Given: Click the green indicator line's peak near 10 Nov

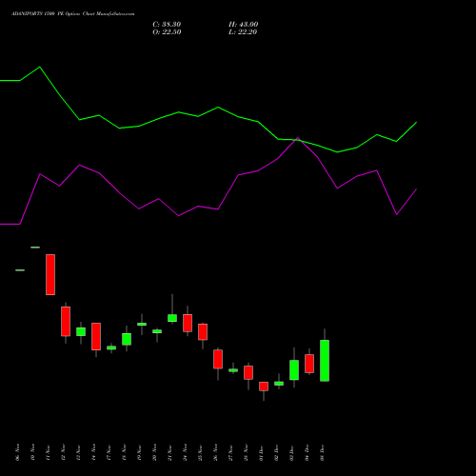Looking at the screenshot, I should (x=40, y=67).
